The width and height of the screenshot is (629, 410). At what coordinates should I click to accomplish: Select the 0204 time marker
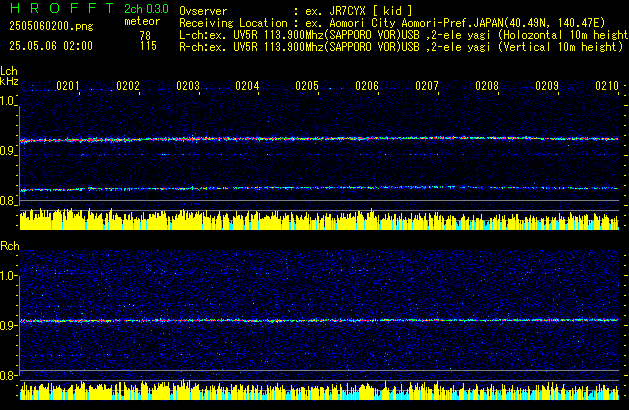[x=247, y=86]
